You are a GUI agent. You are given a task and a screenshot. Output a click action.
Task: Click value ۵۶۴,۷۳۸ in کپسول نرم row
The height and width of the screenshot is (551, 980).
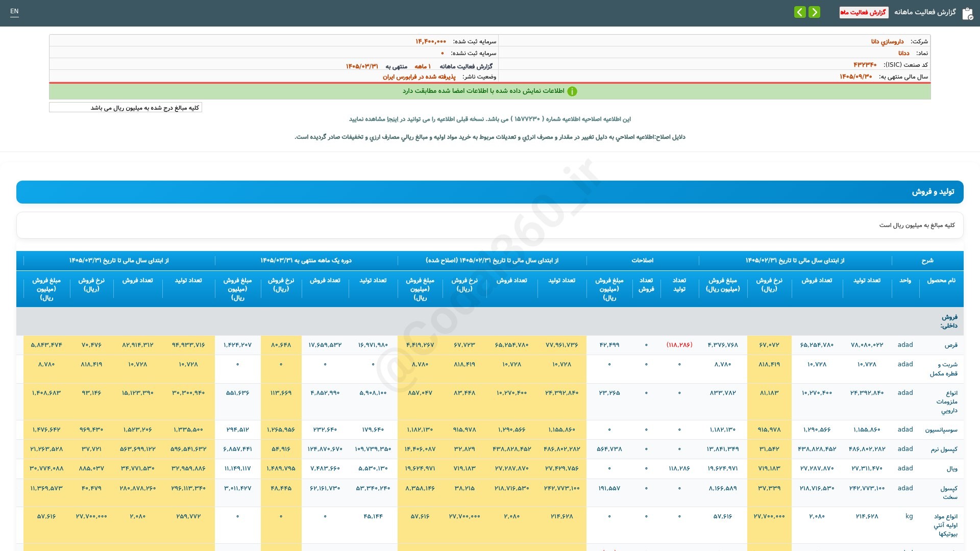[609, 449]
